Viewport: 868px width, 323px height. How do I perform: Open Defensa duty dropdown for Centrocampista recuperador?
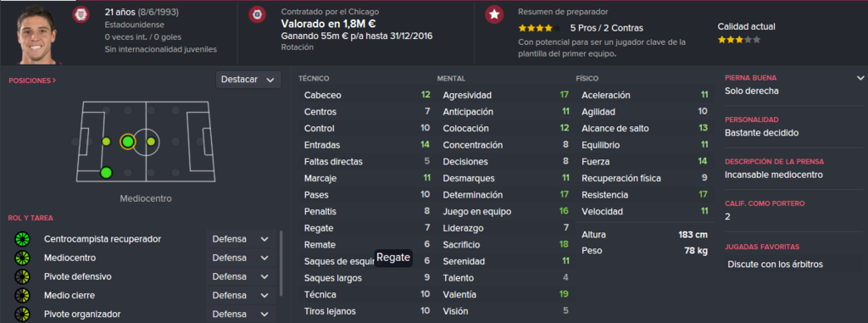(242, 239)
